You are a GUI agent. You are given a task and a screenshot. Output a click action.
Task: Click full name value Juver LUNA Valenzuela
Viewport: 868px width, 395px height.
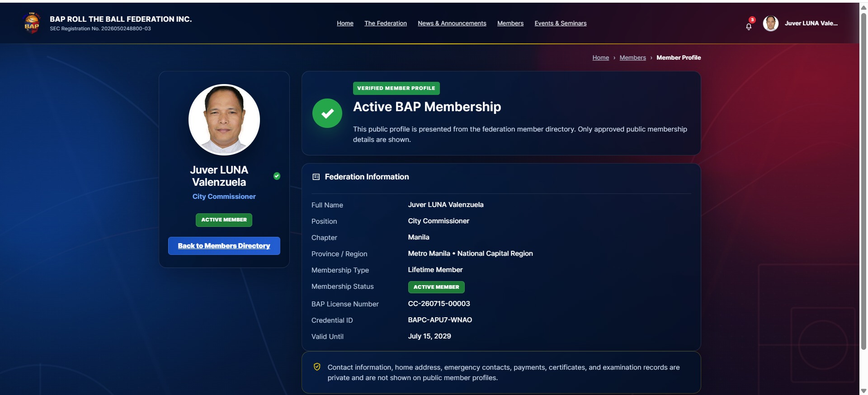(x=446, y=205)
